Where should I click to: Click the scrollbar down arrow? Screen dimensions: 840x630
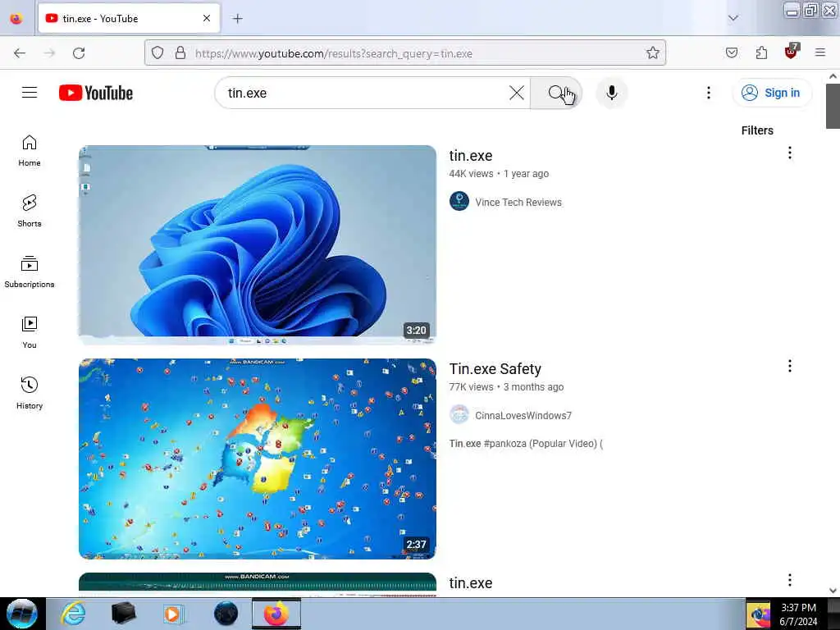pos(833,591)
